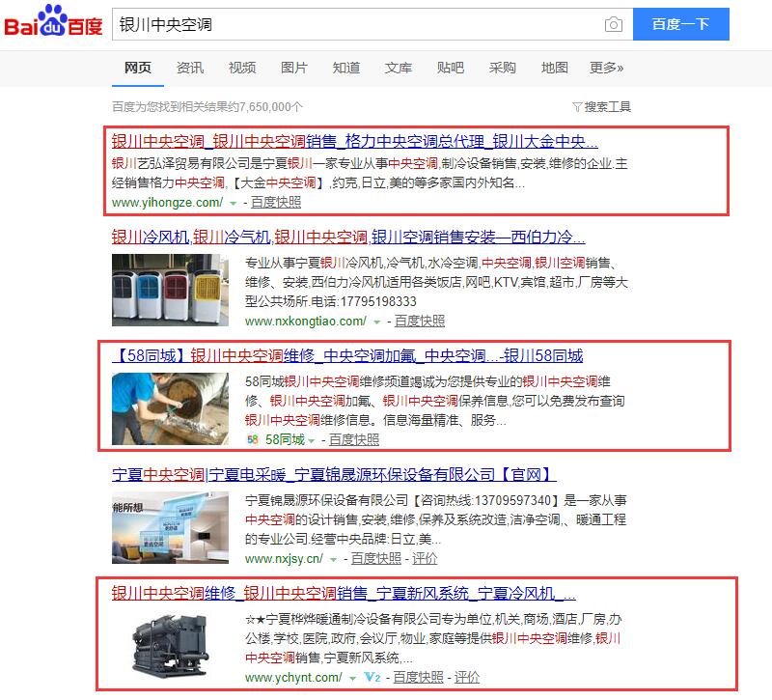Expand arrow next to www.nxkongtiao.com
The height and width of the screenshot is (700, 772).
pos(376,322)
